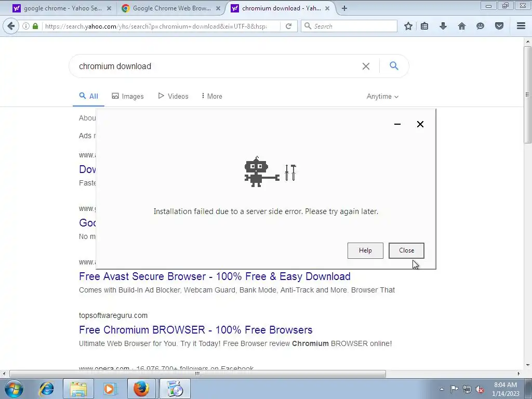Click the vertical scrollbar thumb
The height and width of the screenshot is (399, 532).
click(528, 95)
